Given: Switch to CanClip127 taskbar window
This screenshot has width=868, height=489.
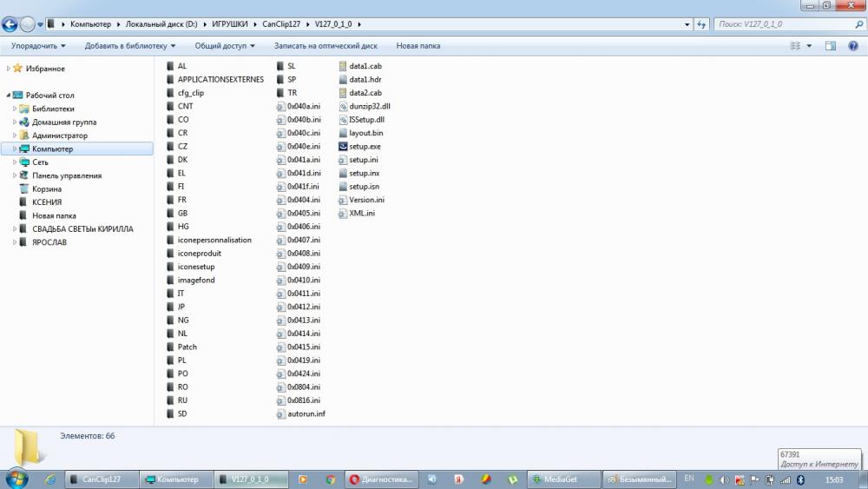Looking at the screenshot, I should [102, 479].
